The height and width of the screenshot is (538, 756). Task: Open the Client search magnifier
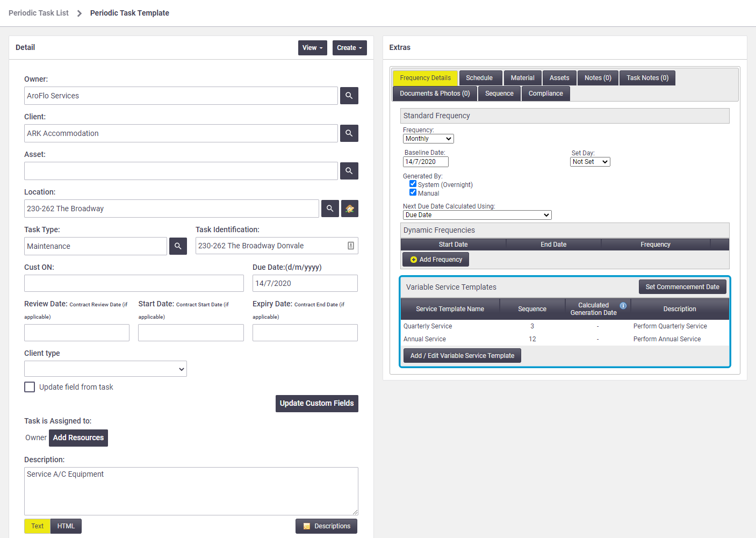(349, 133)
